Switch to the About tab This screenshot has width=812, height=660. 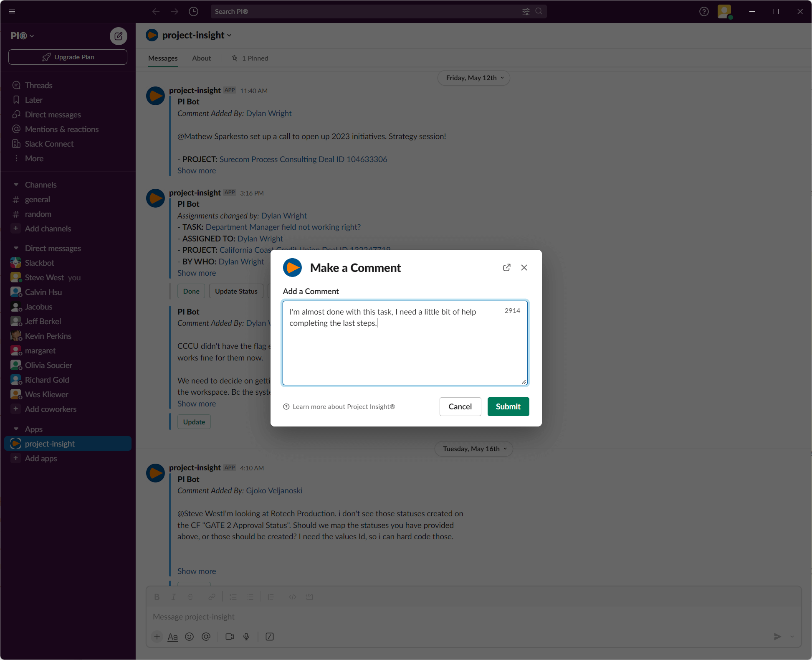201,58
